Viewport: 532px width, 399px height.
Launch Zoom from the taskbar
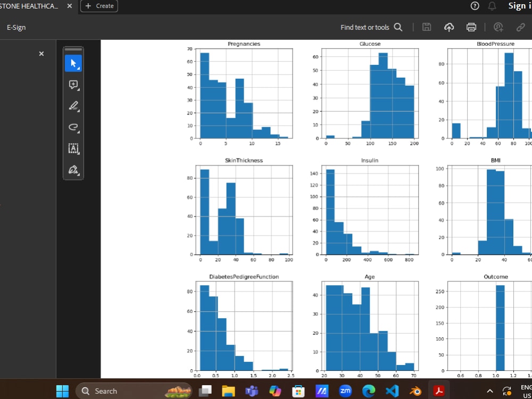345,391
